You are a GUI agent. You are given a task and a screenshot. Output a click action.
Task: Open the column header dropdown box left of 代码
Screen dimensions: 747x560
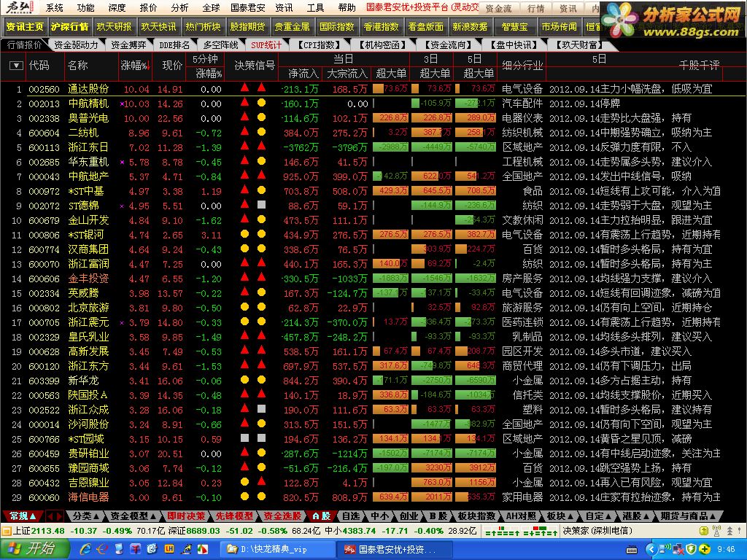point(16,66)
